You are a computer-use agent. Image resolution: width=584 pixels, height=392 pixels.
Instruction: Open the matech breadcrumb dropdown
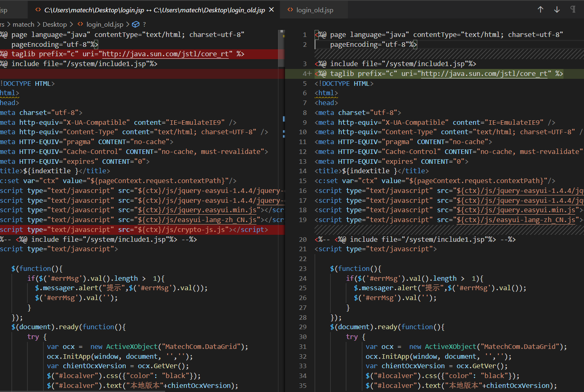[x=24, y=24]
